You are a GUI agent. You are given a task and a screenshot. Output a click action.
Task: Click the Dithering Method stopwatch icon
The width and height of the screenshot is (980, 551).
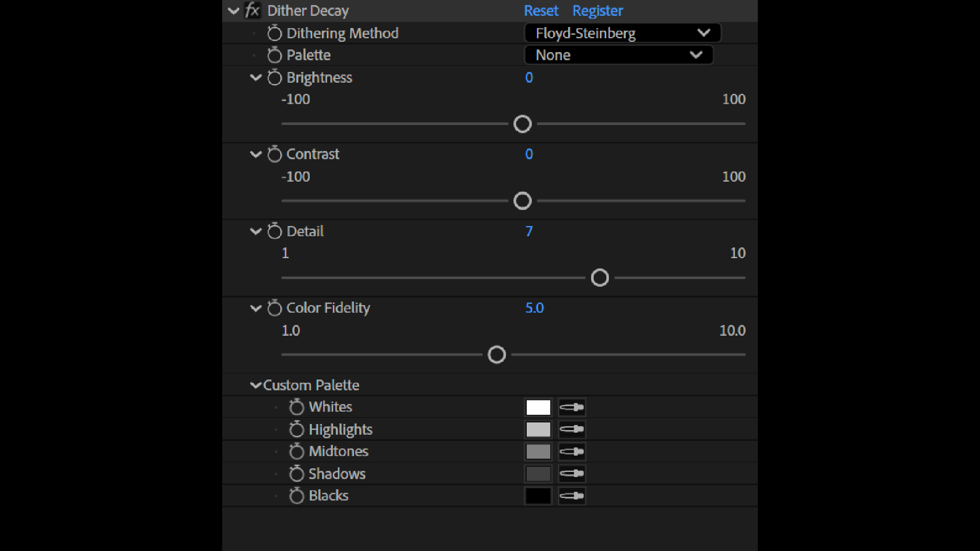pos(275,34)
